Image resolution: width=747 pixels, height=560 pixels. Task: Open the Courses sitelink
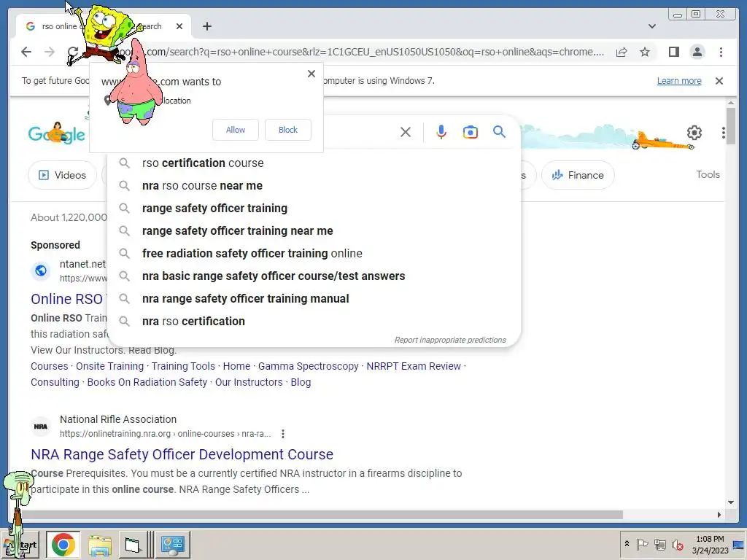pyautogui.click(x=50, y=366)
